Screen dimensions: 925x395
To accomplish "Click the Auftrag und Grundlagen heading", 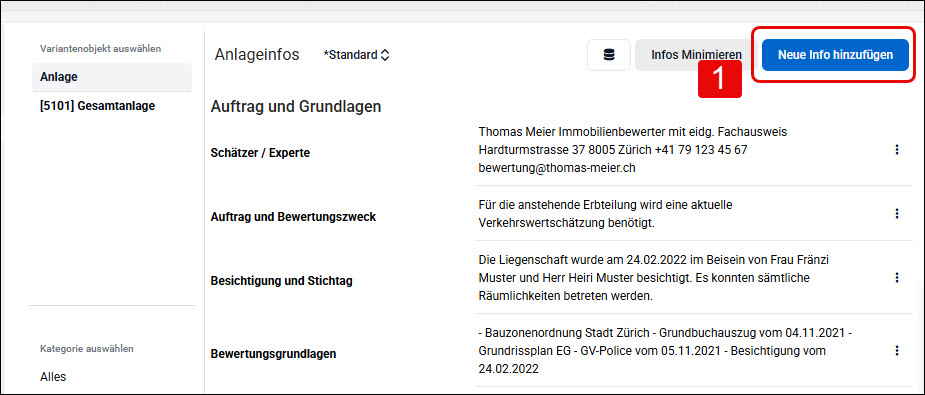I will 296,107.
